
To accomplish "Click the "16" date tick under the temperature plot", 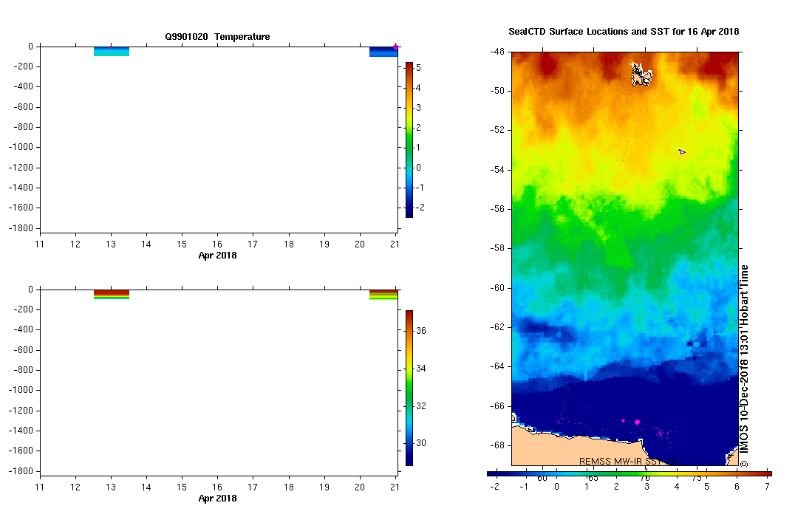I will pos(217,244).
